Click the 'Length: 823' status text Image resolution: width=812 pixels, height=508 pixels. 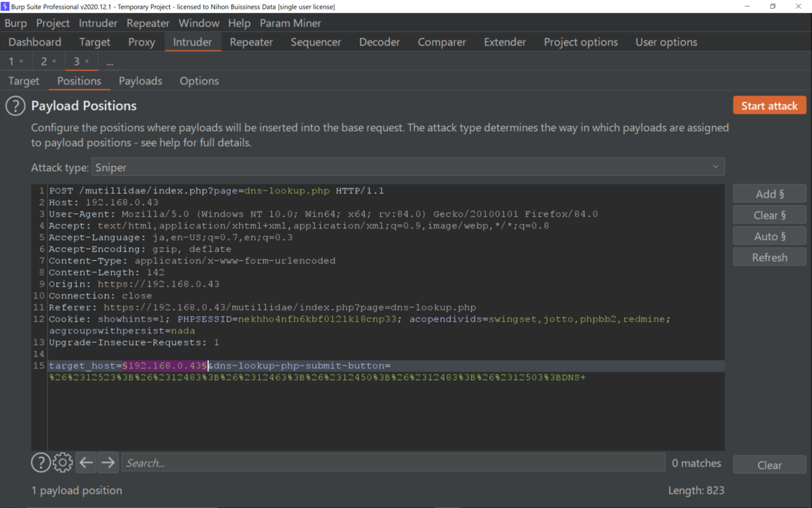696,490
